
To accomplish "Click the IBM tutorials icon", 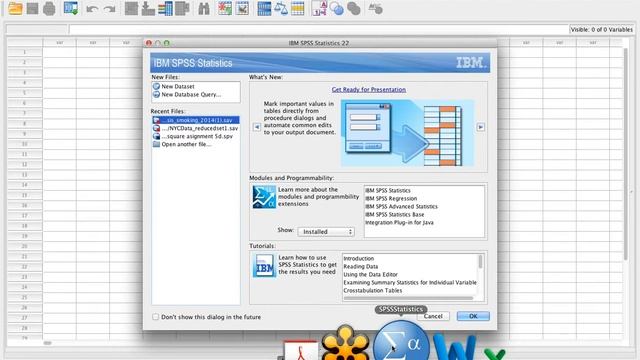I will pyautogui.click(x=264, y=265).
